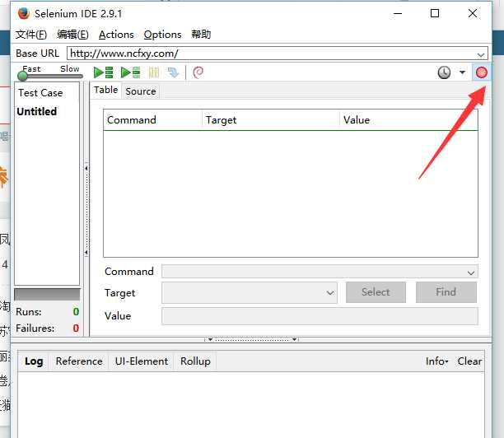Screen dimensions: 504x438
Task: Close the Selenium IDE window
Action: (473, 13)
